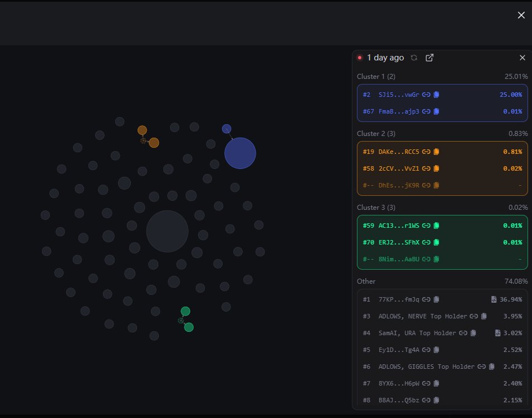Open link icon for 8YX6...H6pW
532x418 pixels.
426,383
